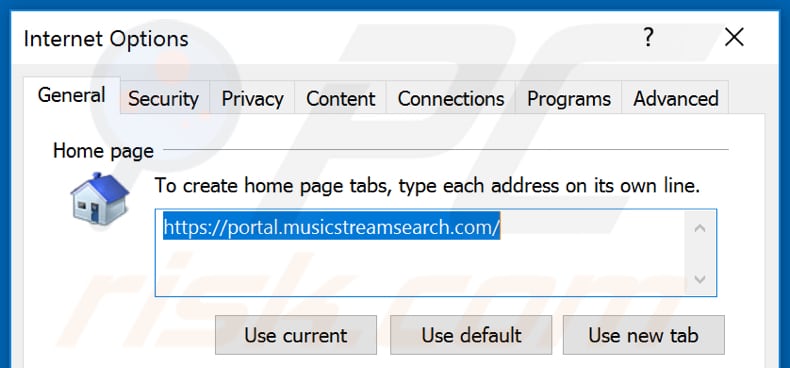
Task: Click the Internet Options window title
Action: click(106, 38)
